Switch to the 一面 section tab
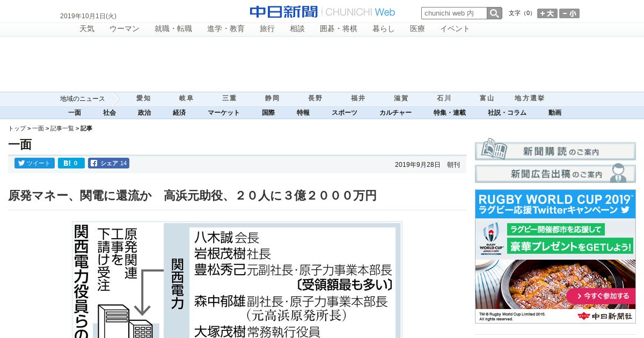 pos(75,113)
